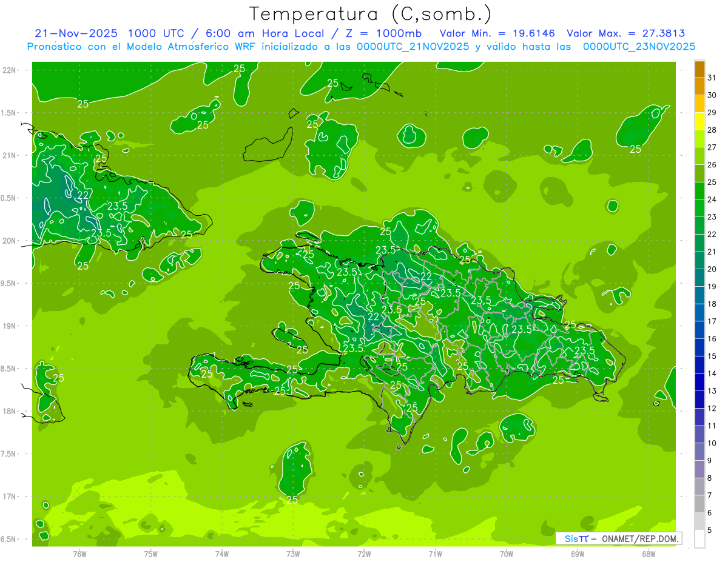Click color scale label '5'

[710, 530]
